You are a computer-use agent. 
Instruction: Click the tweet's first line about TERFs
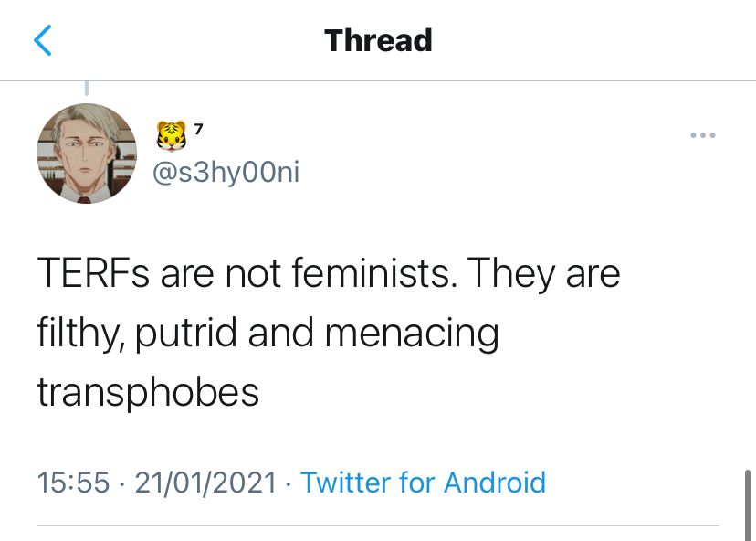(329, 274)
